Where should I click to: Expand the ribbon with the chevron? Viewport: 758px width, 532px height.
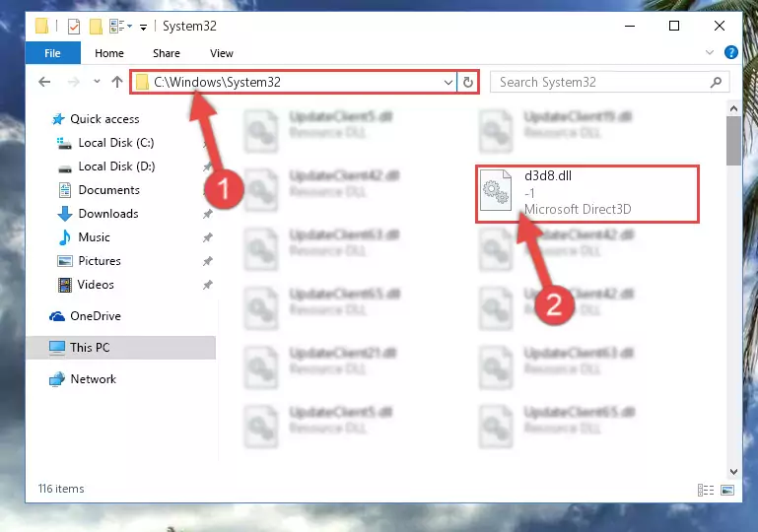tap(709, 52)
